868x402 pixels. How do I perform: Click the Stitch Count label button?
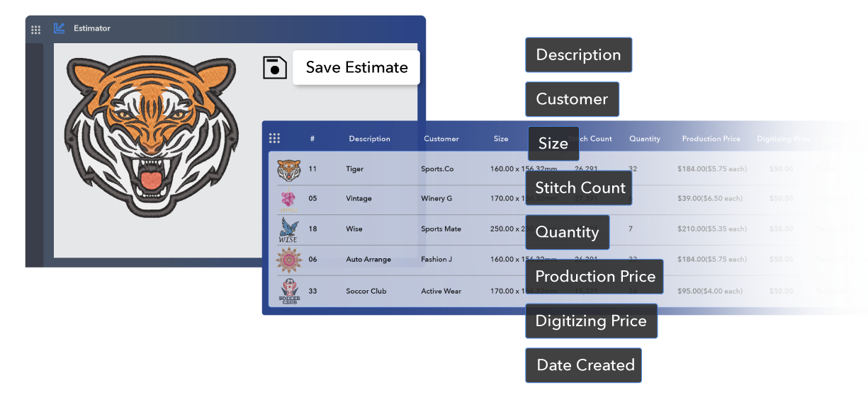[x=580, y=188]
